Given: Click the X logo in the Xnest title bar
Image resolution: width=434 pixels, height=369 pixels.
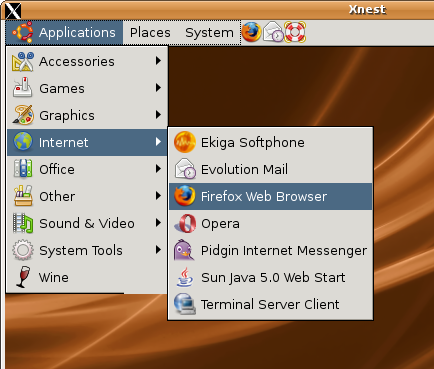Looking at the screenshot, I should click(x=13, y=11).
